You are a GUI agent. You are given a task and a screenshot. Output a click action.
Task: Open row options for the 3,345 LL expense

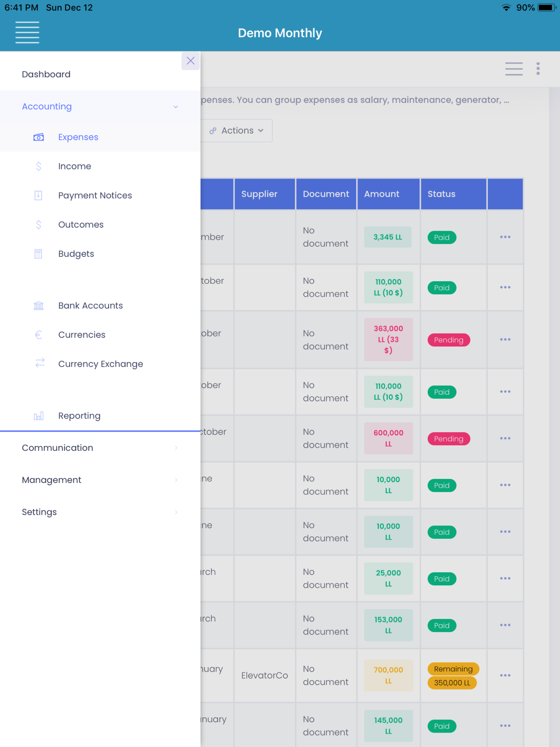coord(505,237)
